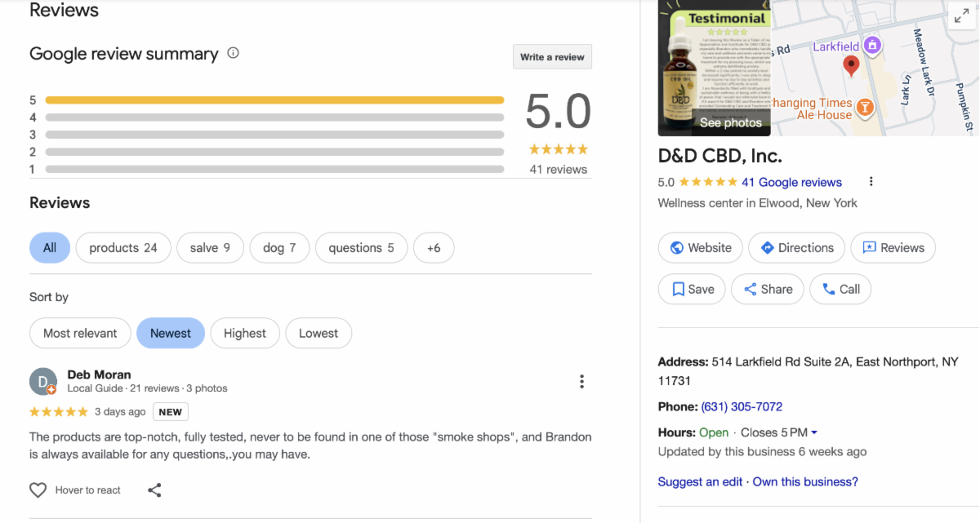The height and width of the screenshot is (523, 980).
Task: Click Deb Moran's avatar
Action: (43, 382)
